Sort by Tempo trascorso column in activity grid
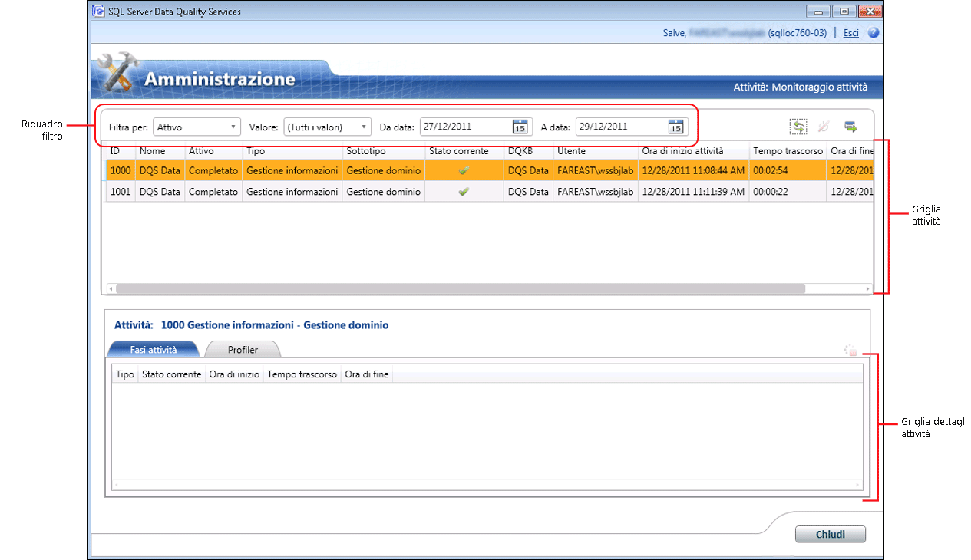This screenshot has height=560, width=971. pos(788,151)
